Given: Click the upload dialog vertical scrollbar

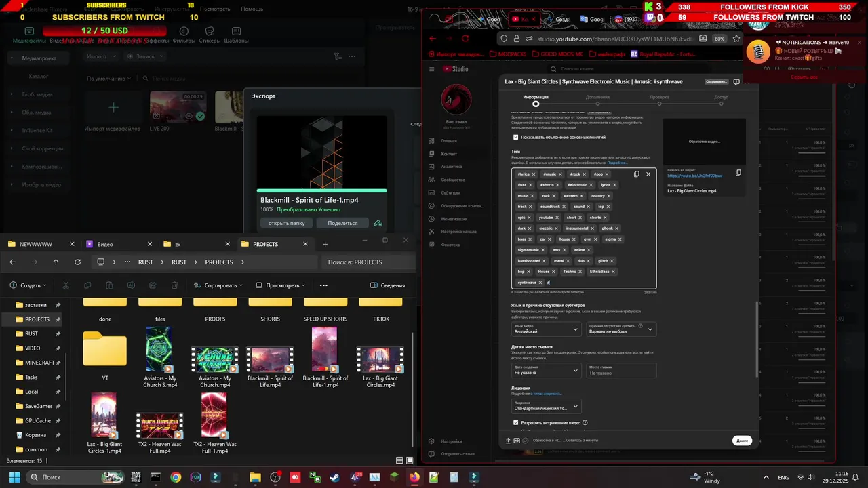Looking at the screenshot, I should click(756, 339).
